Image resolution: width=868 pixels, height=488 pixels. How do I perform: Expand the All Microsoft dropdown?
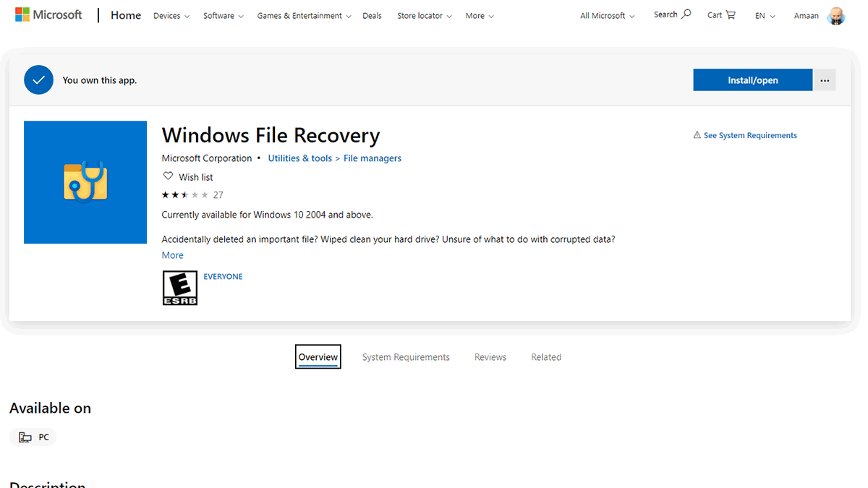click(x=606, y=15)
